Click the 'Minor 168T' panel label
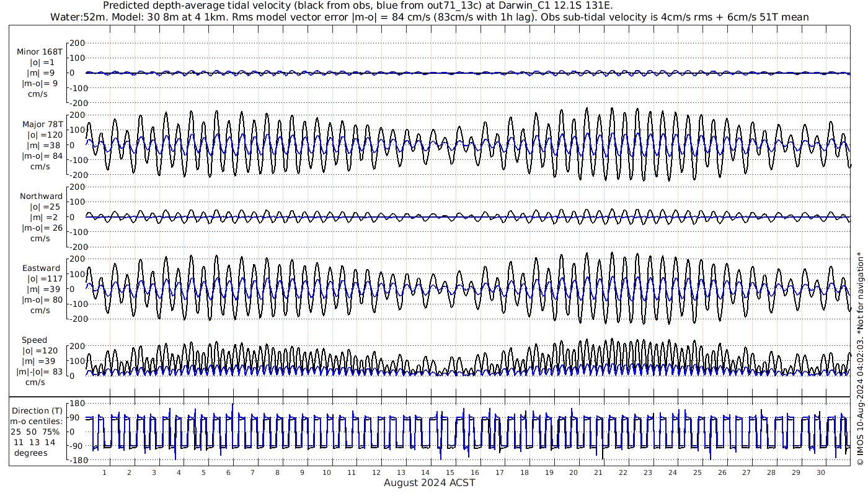The width and height of the screenshot is (868, 496). click(39, 52)
